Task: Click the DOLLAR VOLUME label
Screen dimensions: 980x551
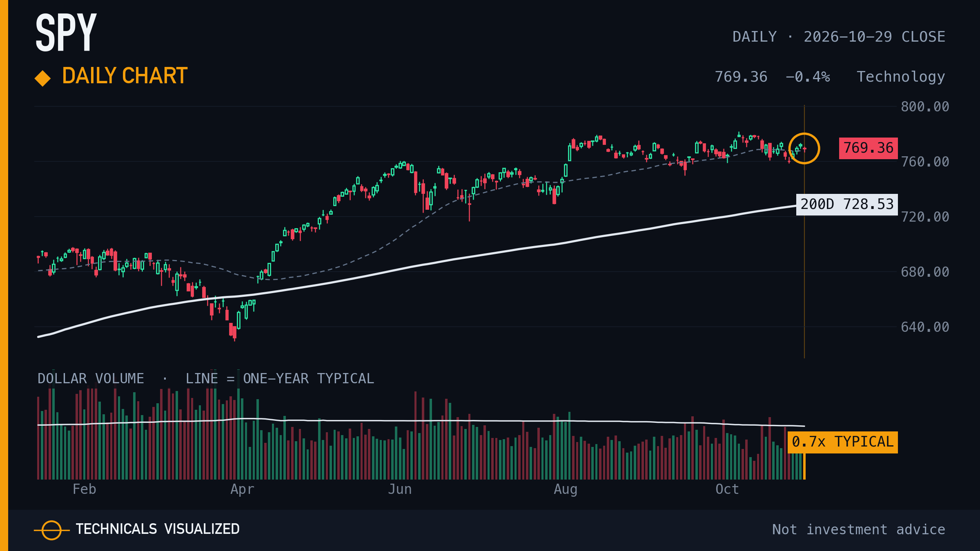Action: click(91, 379)
